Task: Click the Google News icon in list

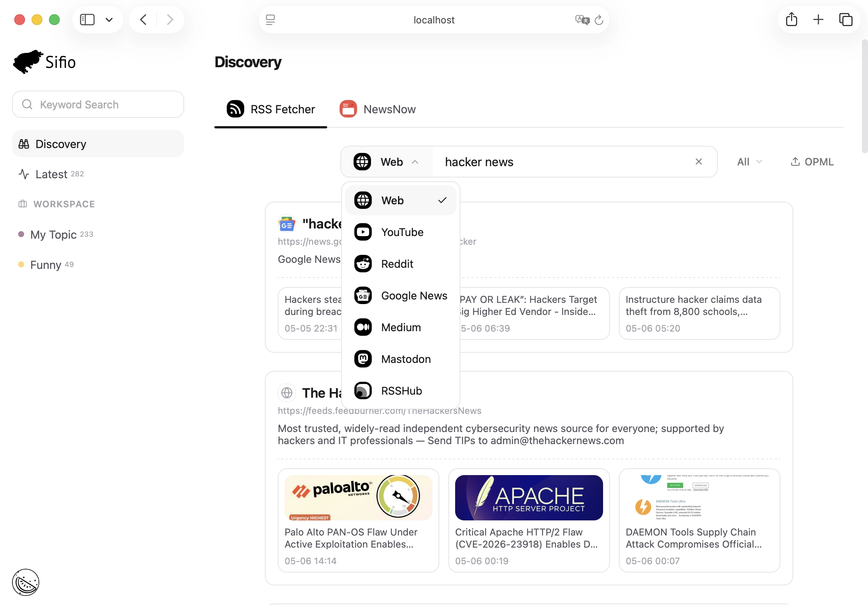Action: click(x=363, y=295)
